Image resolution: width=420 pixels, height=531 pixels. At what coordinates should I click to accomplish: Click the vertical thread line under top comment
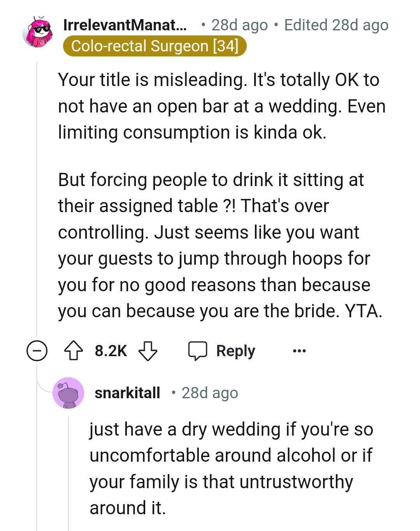click(x=37, y=195)
